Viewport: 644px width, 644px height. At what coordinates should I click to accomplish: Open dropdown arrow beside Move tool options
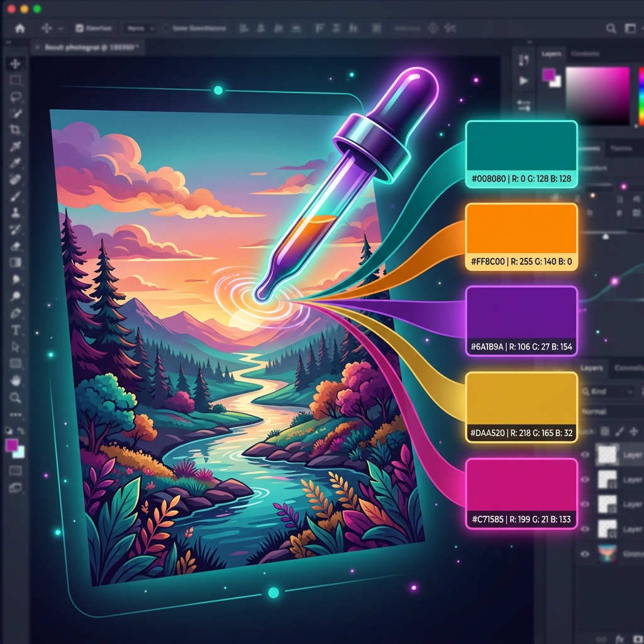(61, 28)
